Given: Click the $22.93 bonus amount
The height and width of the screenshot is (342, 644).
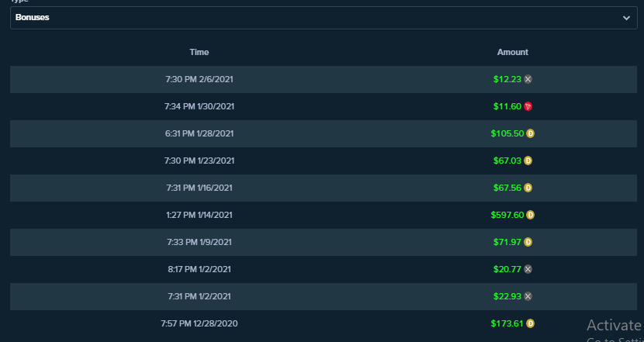Looking at the screenshot, I should 507,296.
